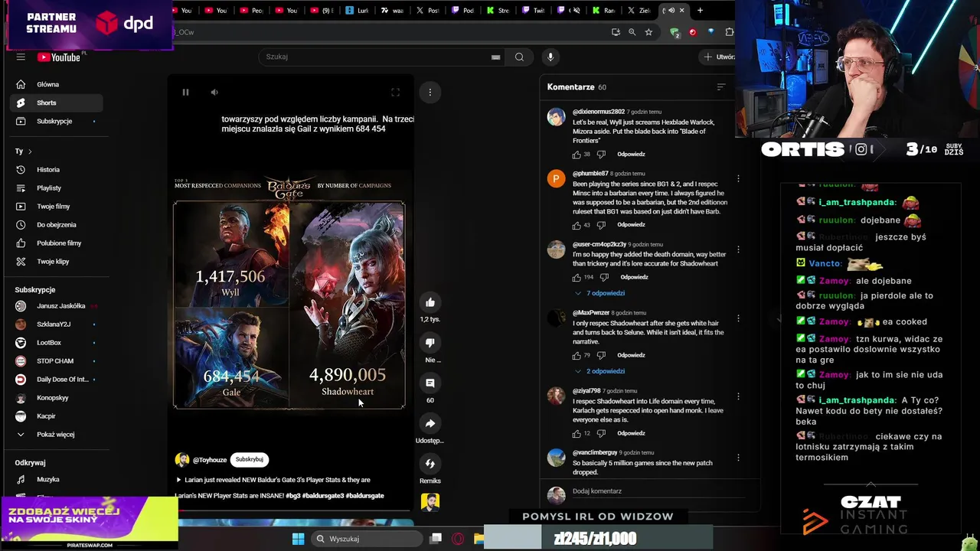This screenshot has height=551, width=980.
Task: Open the browser zoom magnifier icon
Action: tap(632, 32)
